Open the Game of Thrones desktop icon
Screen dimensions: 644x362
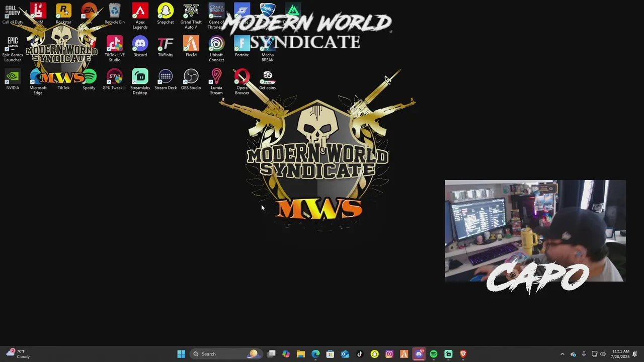point(216,16)
